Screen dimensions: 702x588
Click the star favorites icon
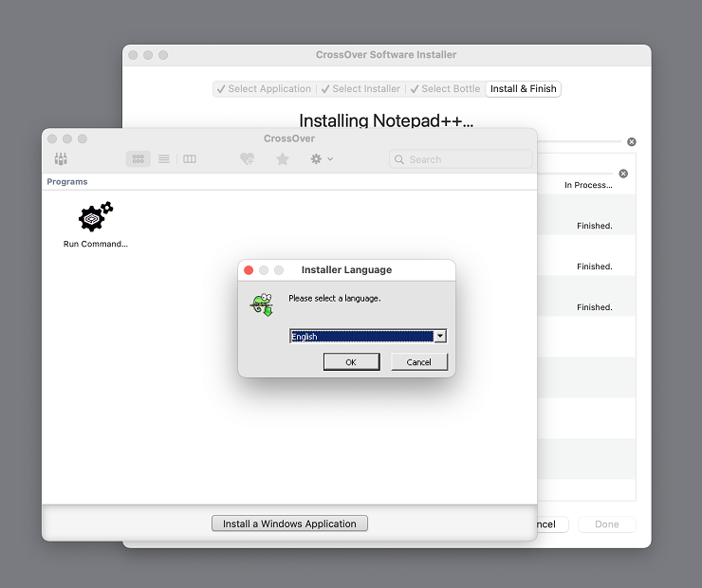tap(283, 159)
